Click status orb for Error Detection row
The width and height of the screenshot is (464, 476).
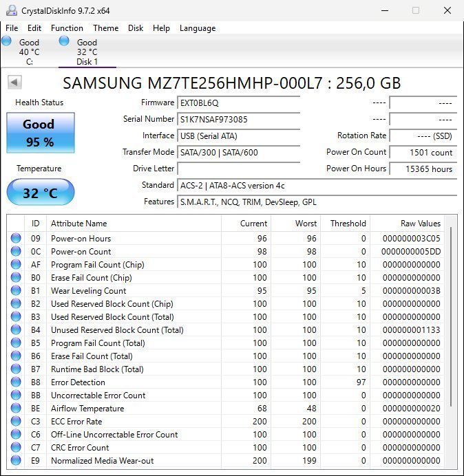click(x=16, y=382)
